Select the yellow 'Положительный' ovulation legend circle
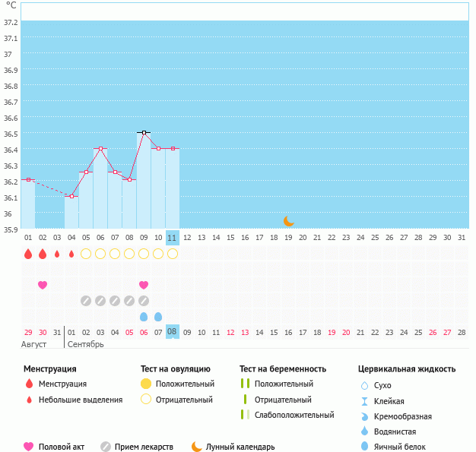Screen dimensions: 476x452 coord(146,384)
